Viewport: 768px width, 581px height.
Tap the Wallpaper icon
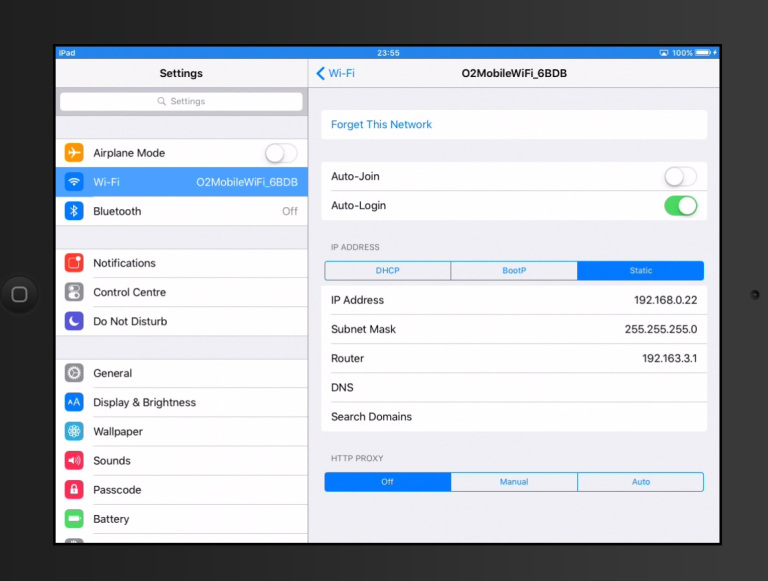[x=74, y=431]
